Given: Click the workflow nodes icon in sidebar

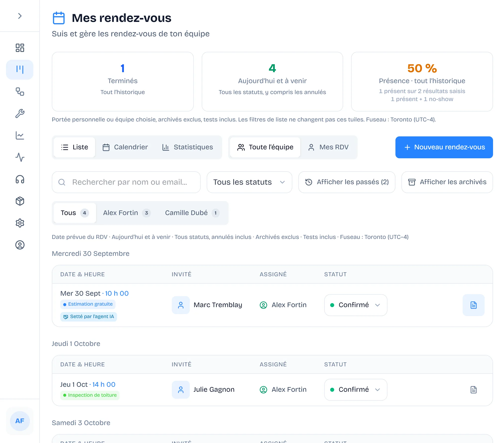Looking at the screenshot, I should tap(20, 92).
